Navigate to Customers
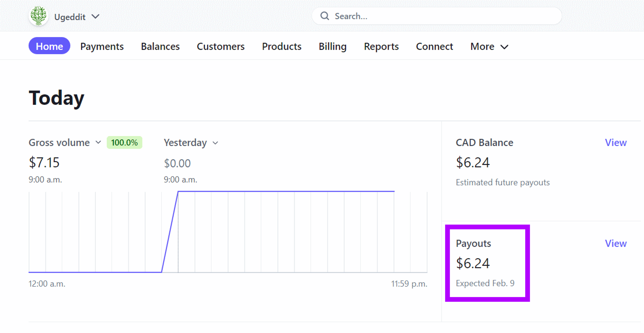This screenshot has width=644, height=333. 221,46
